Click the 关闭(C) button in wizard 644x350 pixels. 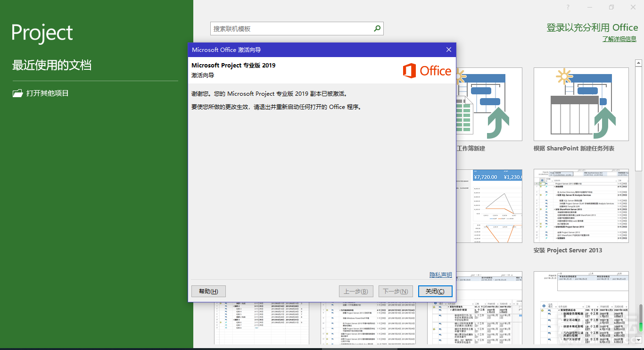tap(435, 292)
